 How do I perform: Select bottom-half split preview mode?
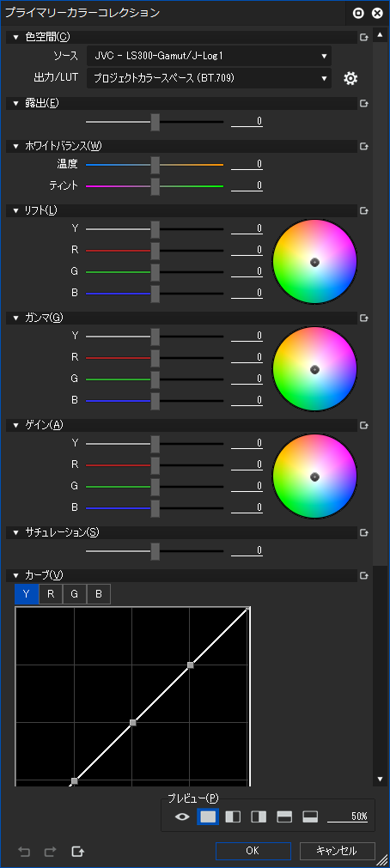pyautogui.click(x=310, y=816)
